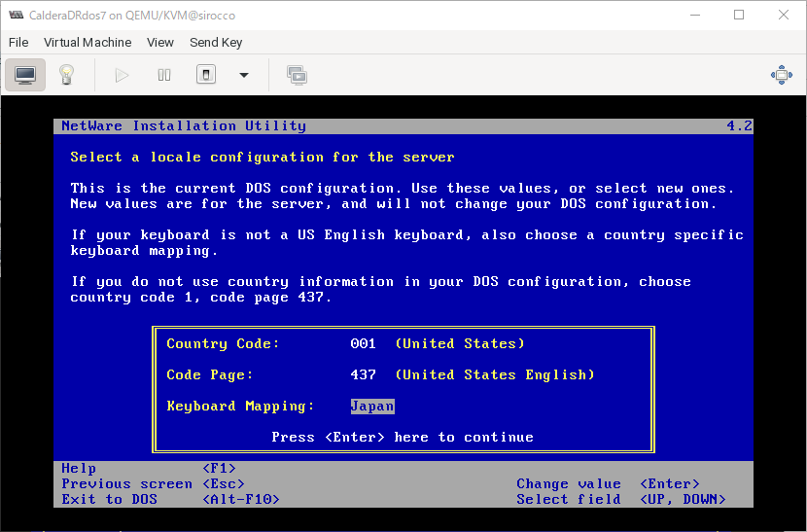Click the virt-manager title bar icon
The width and height of the screenshot is (807, 532).
coord(16,15)
